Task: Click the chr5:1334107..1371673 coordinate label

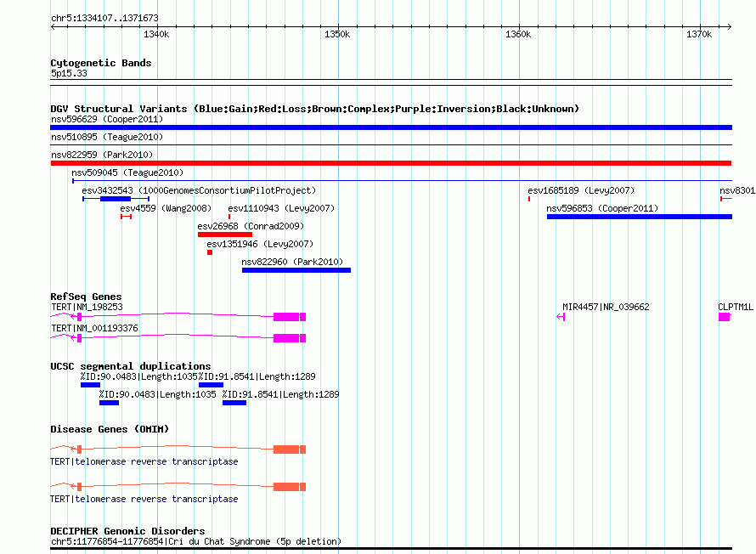Action: (104, 18)
